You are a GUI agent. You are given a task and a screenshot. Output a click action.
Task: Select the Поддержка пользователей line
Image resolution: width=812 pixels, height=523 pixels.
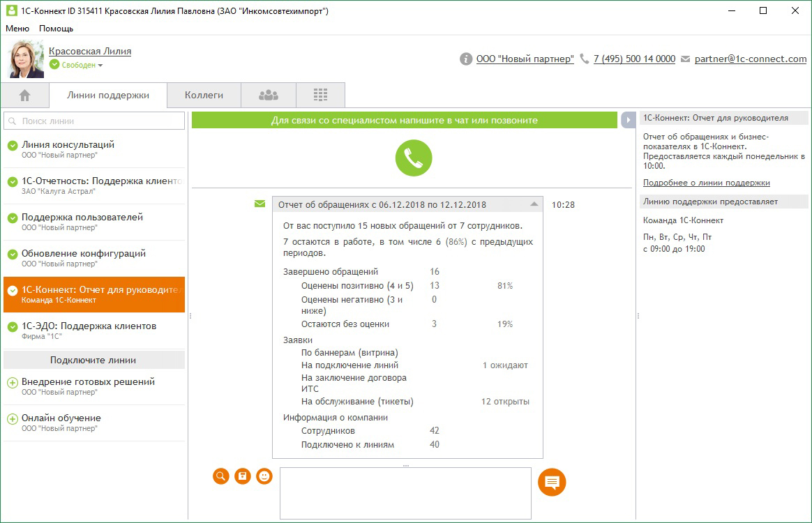point(93,222)
